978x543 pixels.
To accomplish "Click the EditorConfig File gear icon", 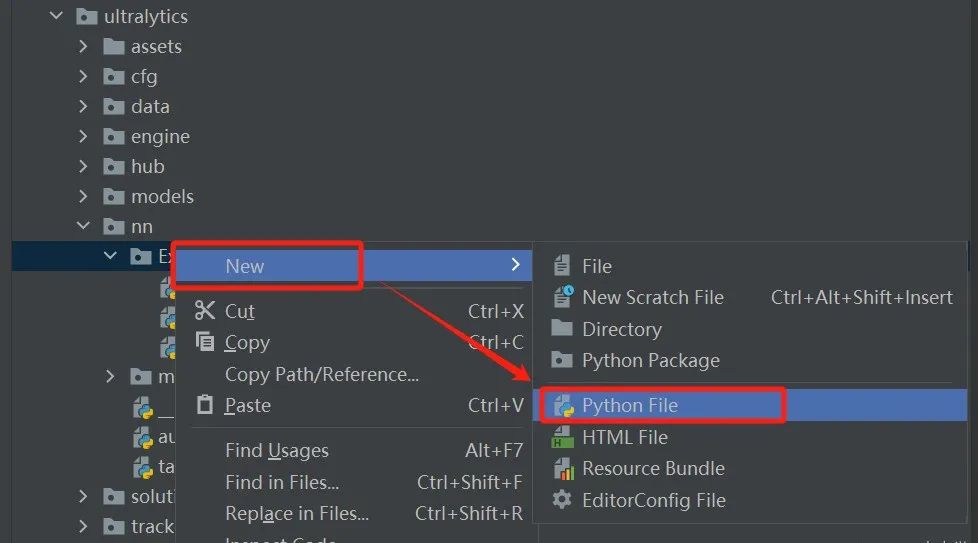I will pos(562,500).
